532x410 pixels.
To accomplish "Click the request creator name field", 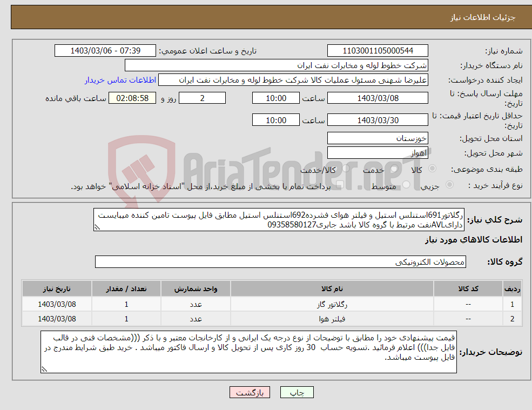I will tap(293, 80).
